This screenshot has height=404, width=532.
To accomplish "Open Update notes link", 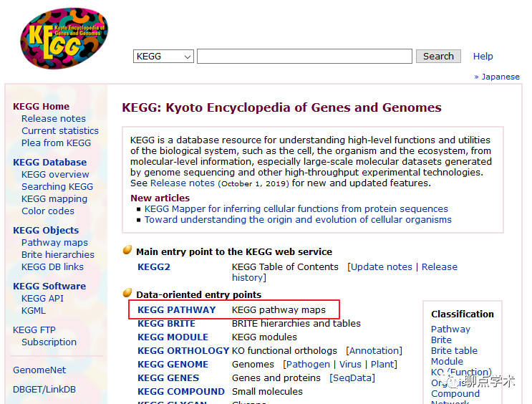I will [x=382, y=267].
